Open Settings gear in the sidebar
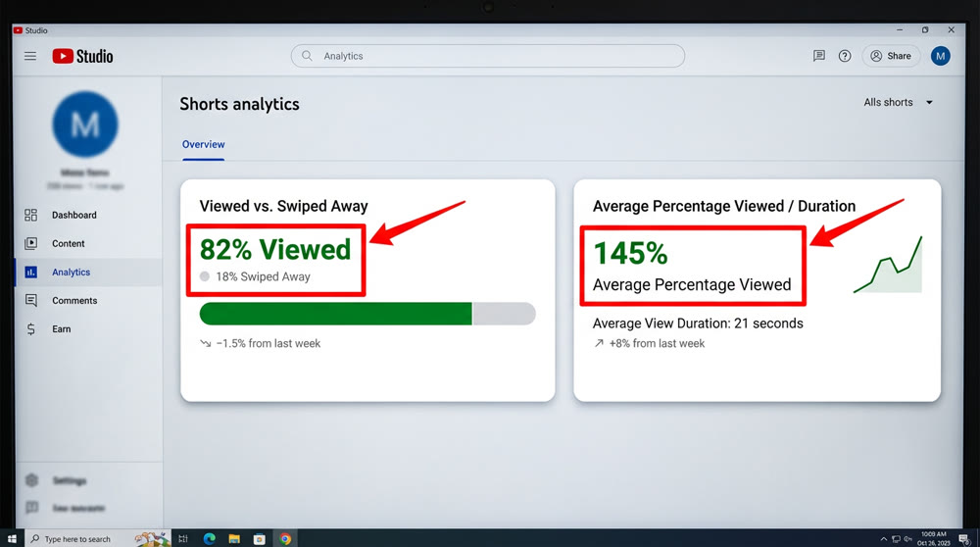980x547 pixels. point(32,480)
